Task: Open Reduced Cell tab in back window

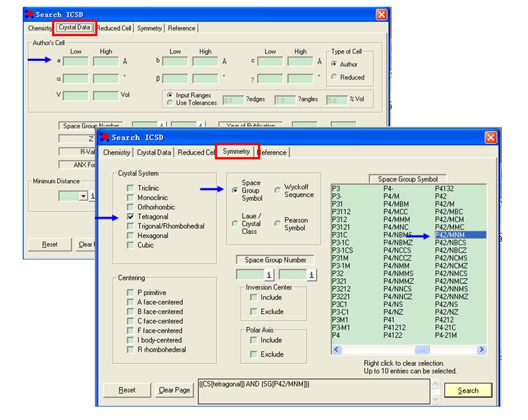Action: click(x=114, y=28)
